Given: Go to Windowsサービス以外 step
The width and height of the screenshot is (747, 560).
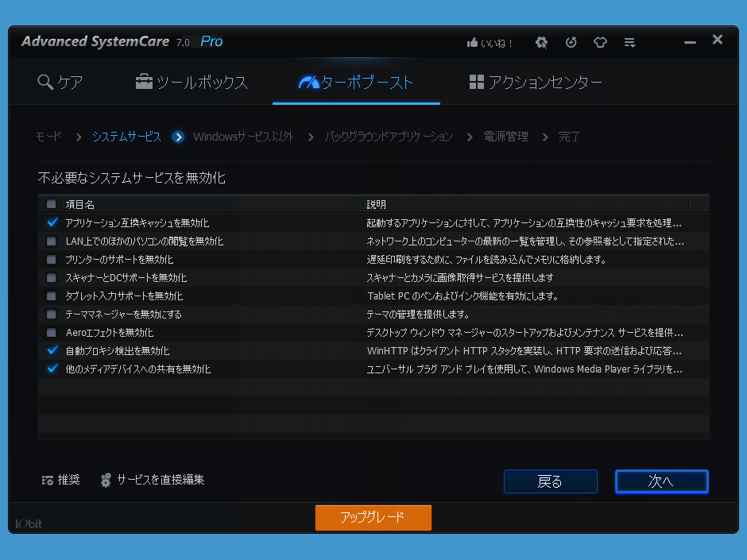Looking at the screenshot, I should click(243, 137).
